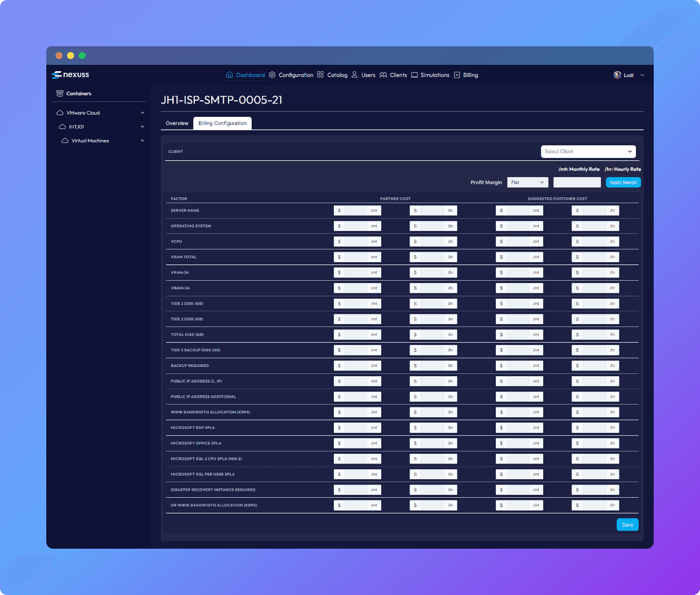Click the Save button
700x595 pixels.
[x=627, y=525]
